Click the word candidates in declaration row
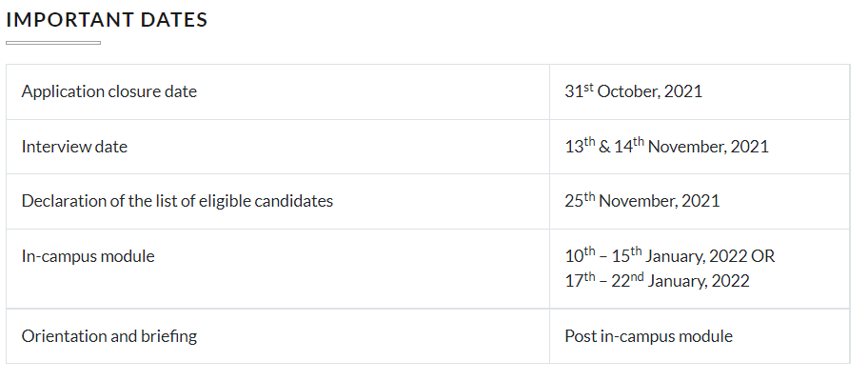This screenshot has width=868, height=381. tap(294, 201)
